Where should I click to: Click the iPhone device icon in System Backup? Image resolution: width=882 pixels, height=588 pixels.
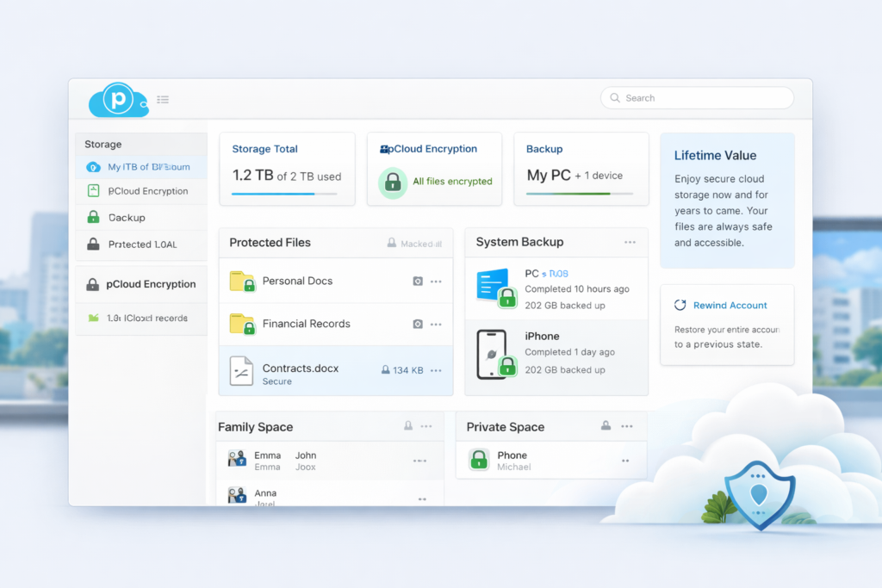pyautogui.click(x=494, y=353)
